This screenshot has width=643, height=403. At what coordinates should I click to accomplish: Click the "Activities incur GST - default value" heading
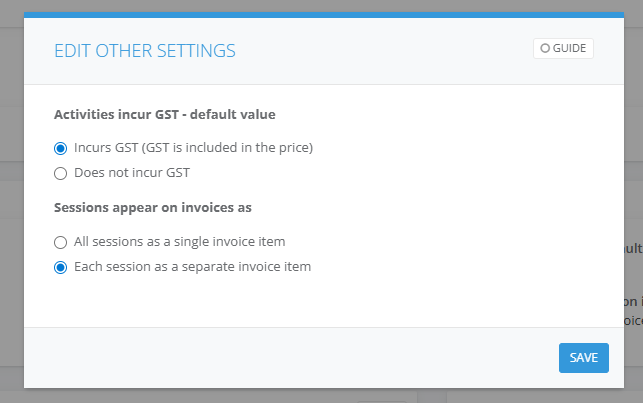pyautogui.click(x=164, y=114)
